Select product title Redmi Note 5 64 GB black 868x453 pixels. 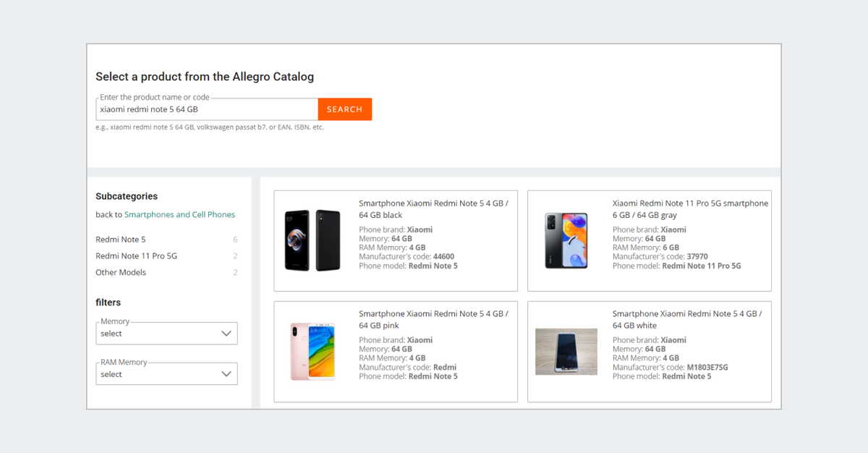(x=433, y=209)
